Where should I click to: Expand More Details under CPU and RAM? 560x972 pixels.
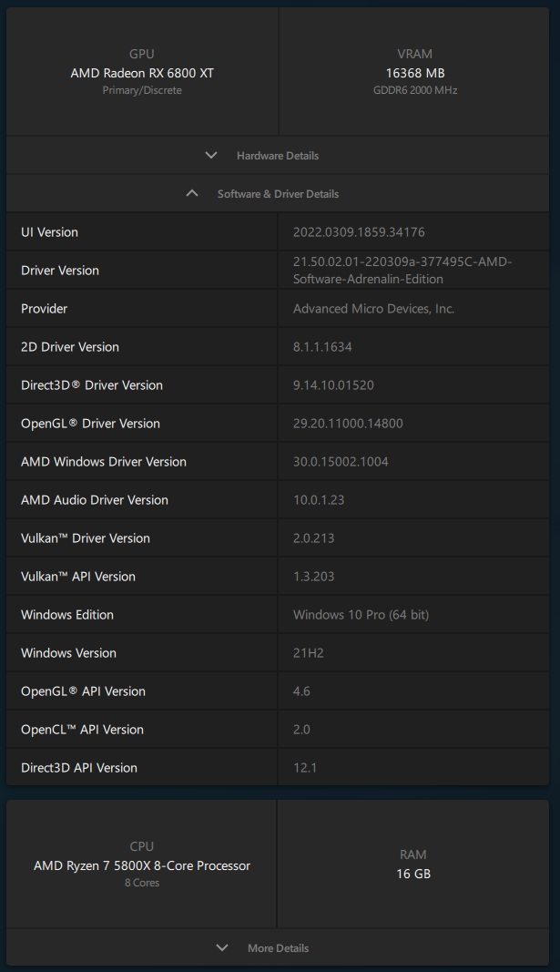(278, 947)
